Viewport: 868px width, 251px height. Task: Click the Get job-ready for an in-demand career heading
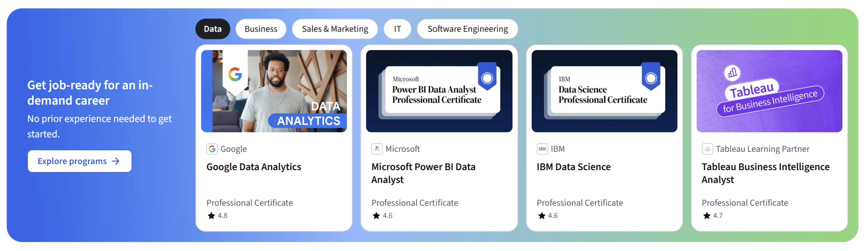click(x=90, y=93)
